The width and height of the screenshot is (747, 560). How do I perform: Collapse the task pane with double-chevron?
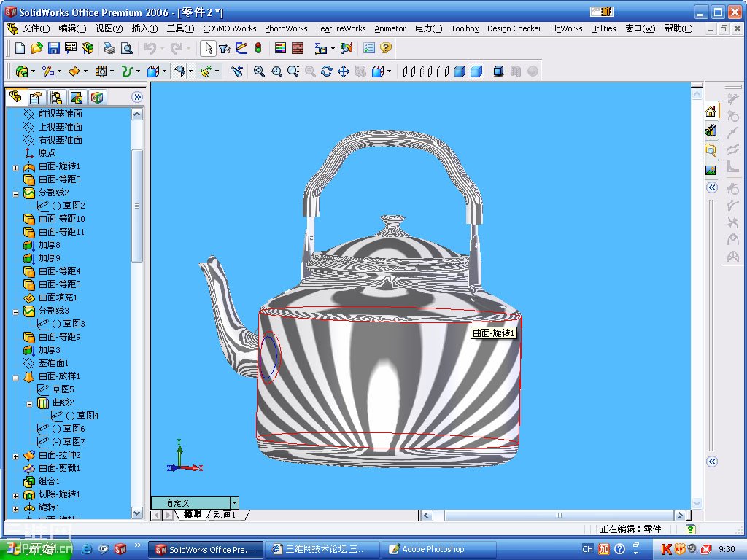point(712,187)
